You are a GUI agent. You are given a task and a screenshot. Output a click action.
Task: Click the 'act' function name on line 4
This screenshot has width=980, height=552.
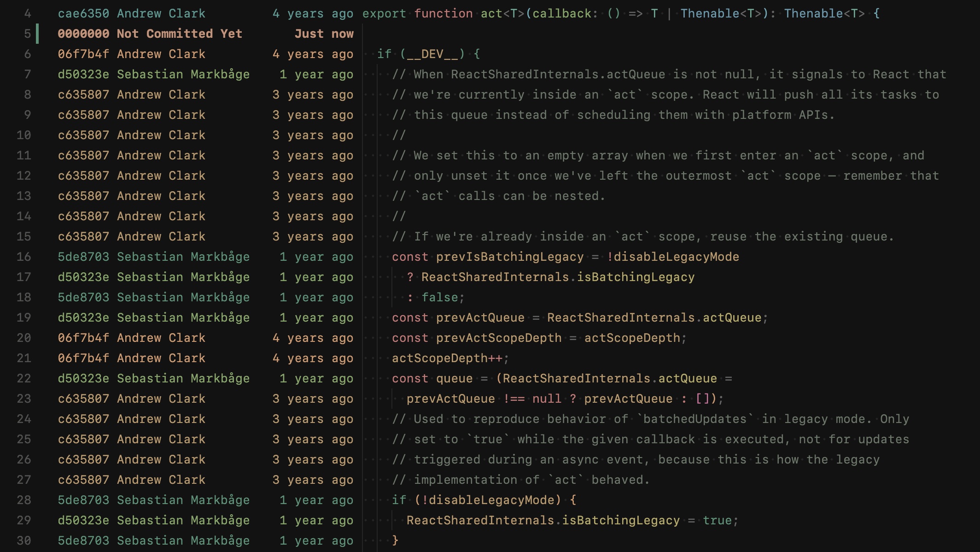(492, 13)
